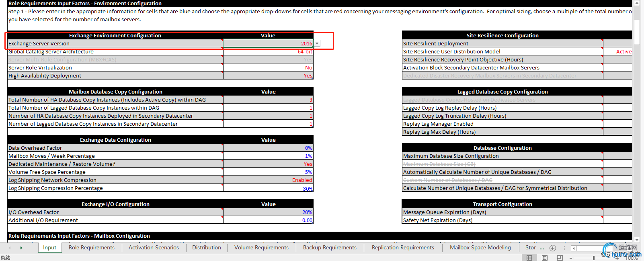The image size is (644, 261).
Task: Open the Volume Requirements sheet tab
Action: tap(261, 248)
